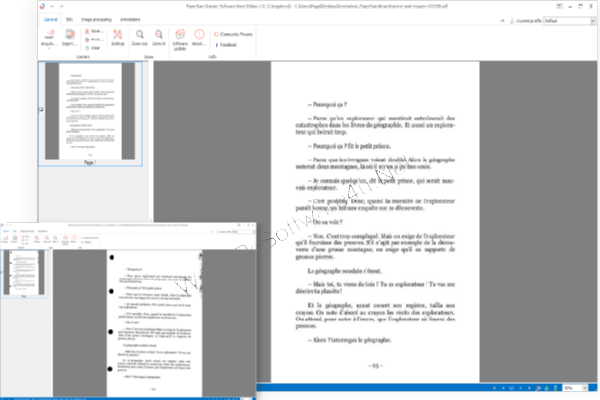The image size is (600, 400).
Task: Open the zoom percentage dropdown in the status bar
Action: click(x=575, y=388)
